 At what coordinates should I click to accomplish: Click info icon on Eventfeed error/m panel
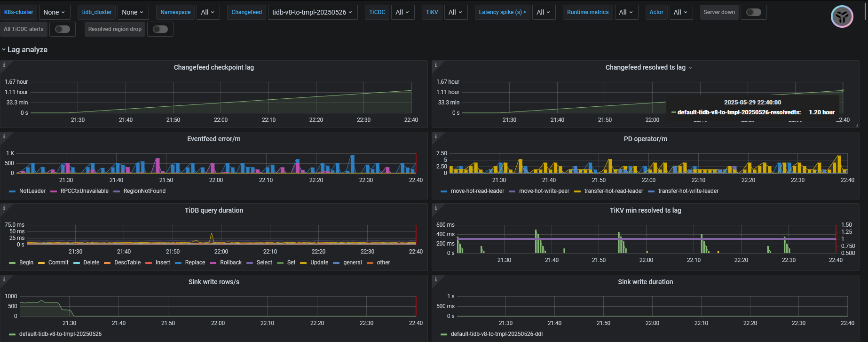(x=4, y=136)
